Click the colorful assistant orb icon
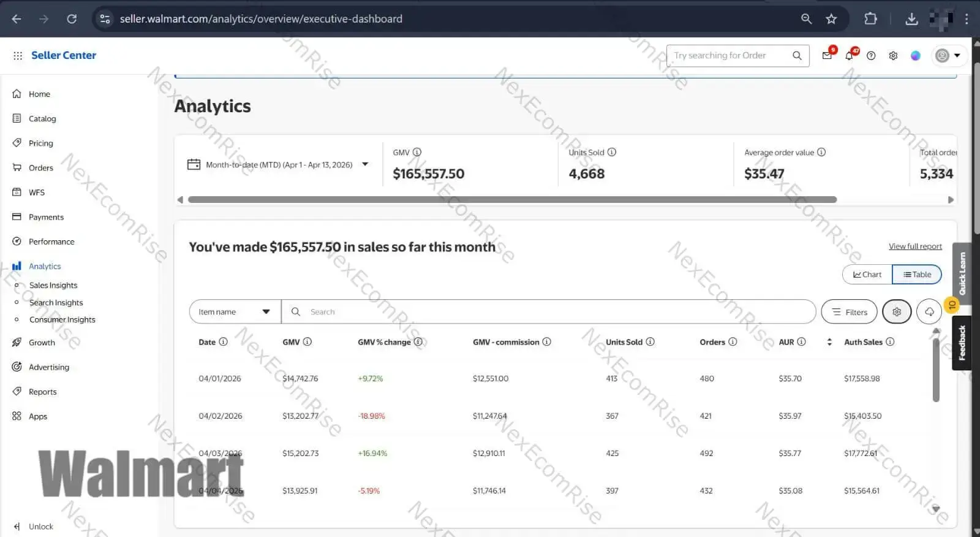This screenshot has height=537, width=980. click(915, 56)
